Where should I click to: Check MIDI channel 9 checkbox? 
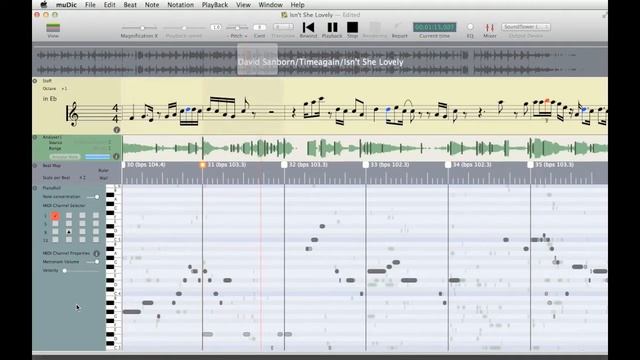[55, 232]
